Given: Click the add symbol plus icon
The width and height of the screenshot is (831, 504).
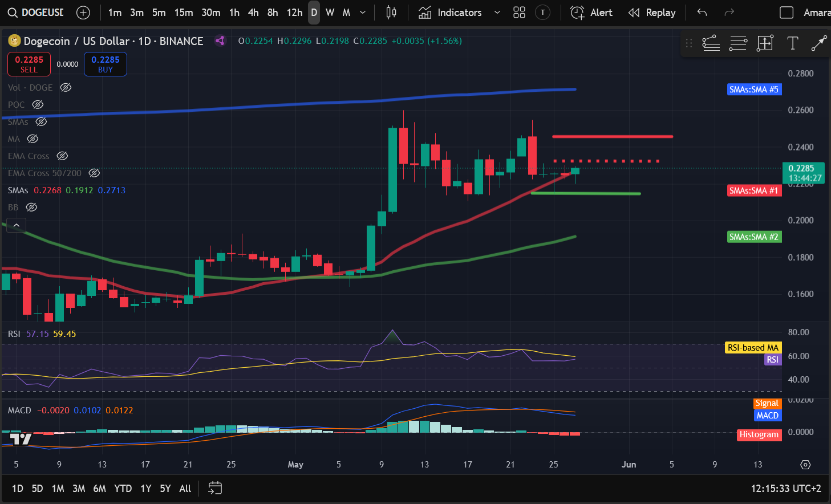Looking at the screenshot, I should [x=83, y=13].
